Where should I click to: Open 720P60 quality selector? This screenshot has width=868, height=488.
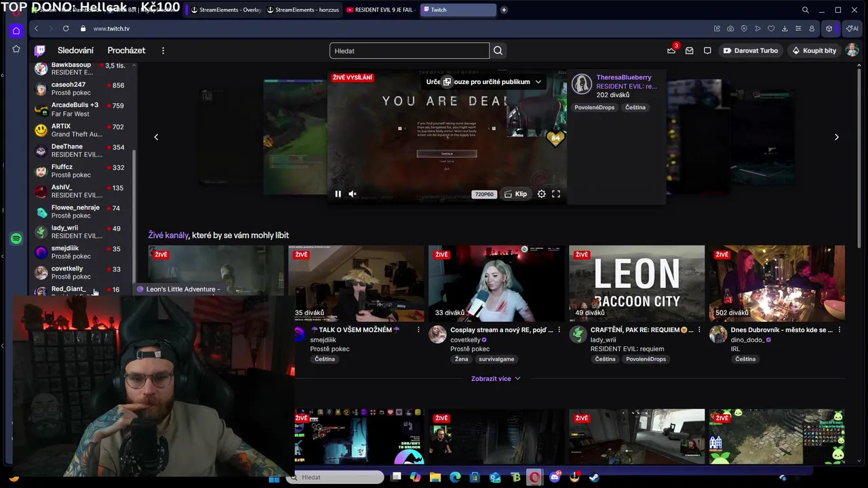(x=484, y=195)
